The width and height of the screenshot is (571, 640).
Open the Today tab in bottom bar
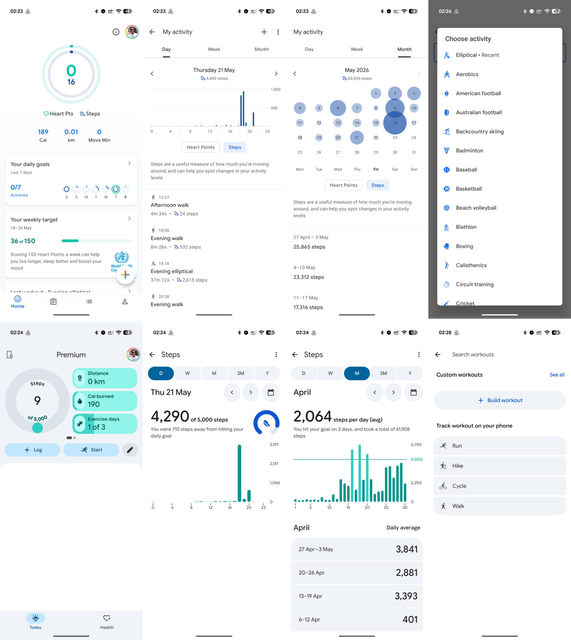[x=36, y=621]
